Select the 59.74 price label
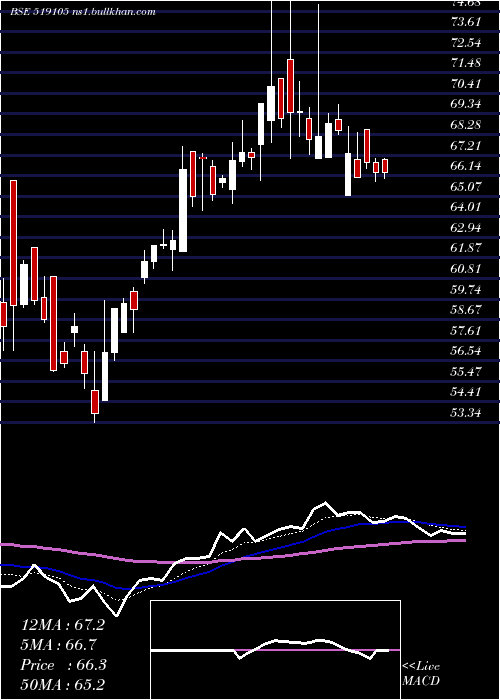Viewport: 500px width, 700px height. point(466,289)
